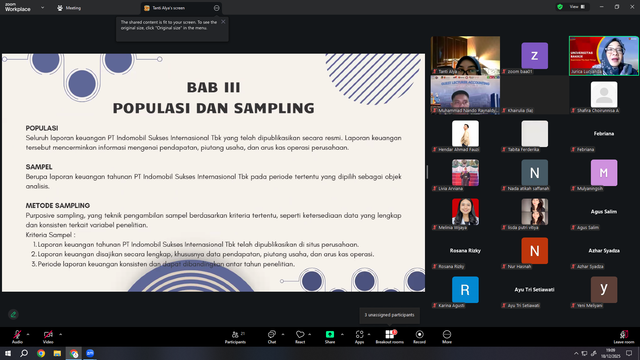Expand audio options arrow beside Audio
Viewport: 640px width, 360px height.
[28, 334]
